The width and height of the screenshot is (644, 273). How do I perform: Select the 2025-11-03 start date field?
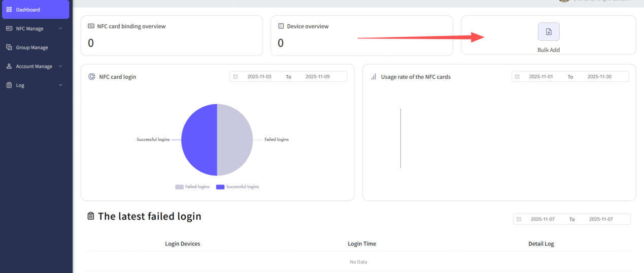pyautogui.click(x=259, y=77)
